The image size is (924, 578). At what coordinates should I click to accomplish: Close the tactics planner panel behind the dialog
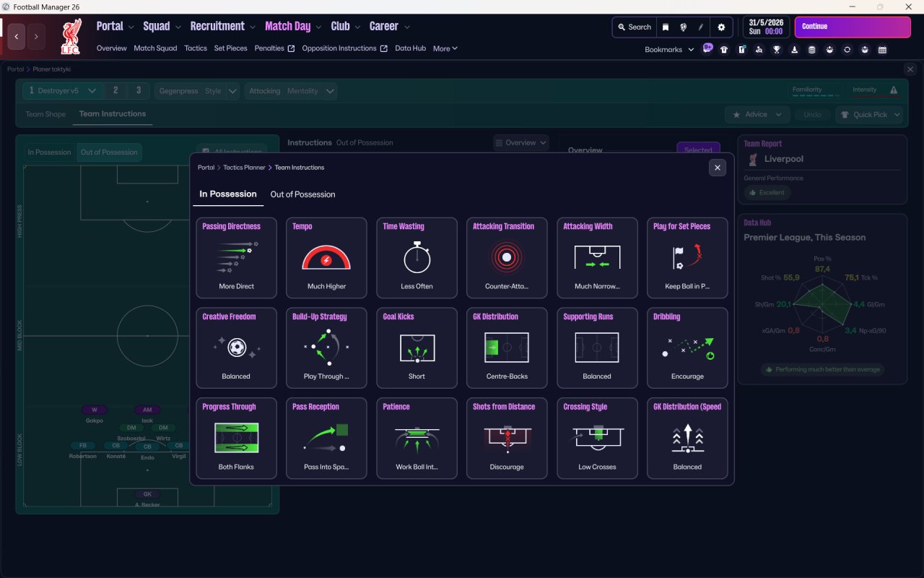click(x=910, y=69)
